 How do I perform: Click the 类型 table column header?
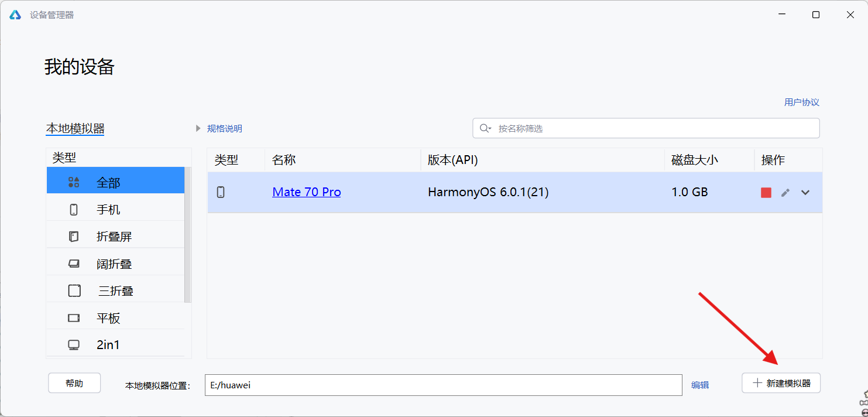[236, 160]
